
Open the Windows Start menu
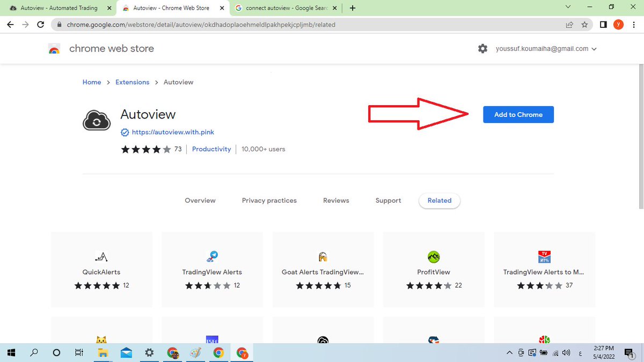point(11,353)
